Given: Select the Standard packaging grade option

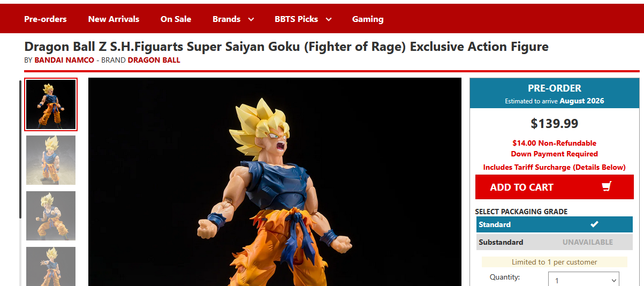Looking at the screenshot, I should click(554, 224).
